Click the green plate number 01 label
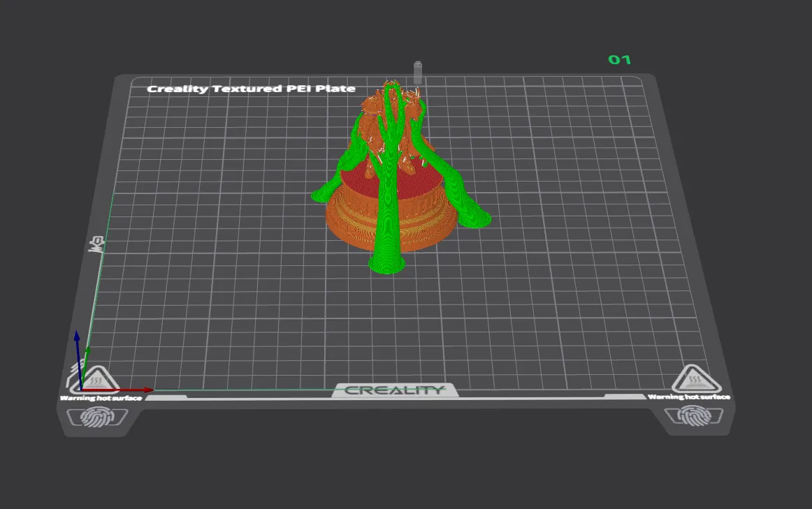 [x=619, y=60]
